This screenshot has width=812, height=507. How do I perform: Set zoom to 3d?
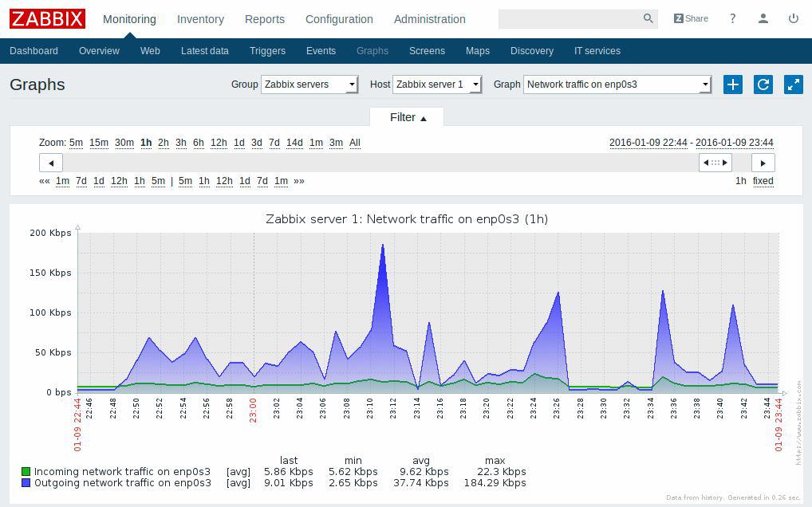point(256,143)
